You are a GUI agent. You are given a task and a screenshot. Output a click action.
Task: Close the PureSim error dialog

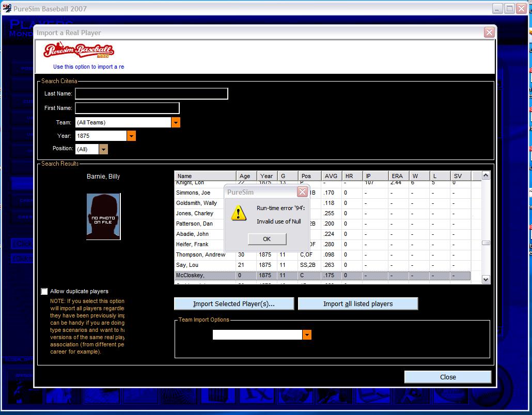point(302,192)
